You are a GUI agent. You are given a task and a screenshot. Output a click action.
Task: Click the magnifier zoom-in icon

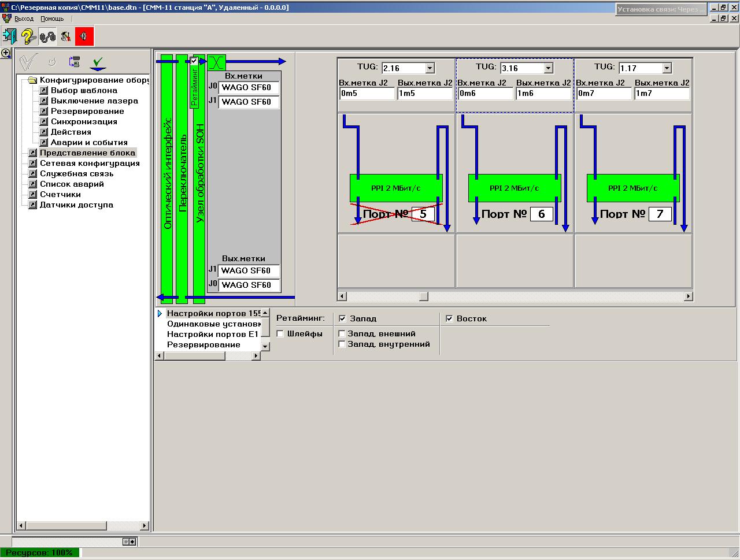(6, 53)
